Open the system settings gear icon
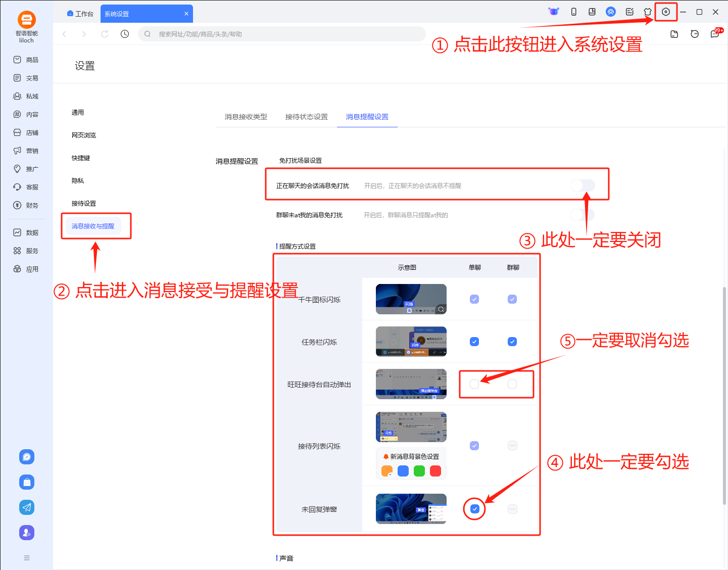 [x=666, y=11]
